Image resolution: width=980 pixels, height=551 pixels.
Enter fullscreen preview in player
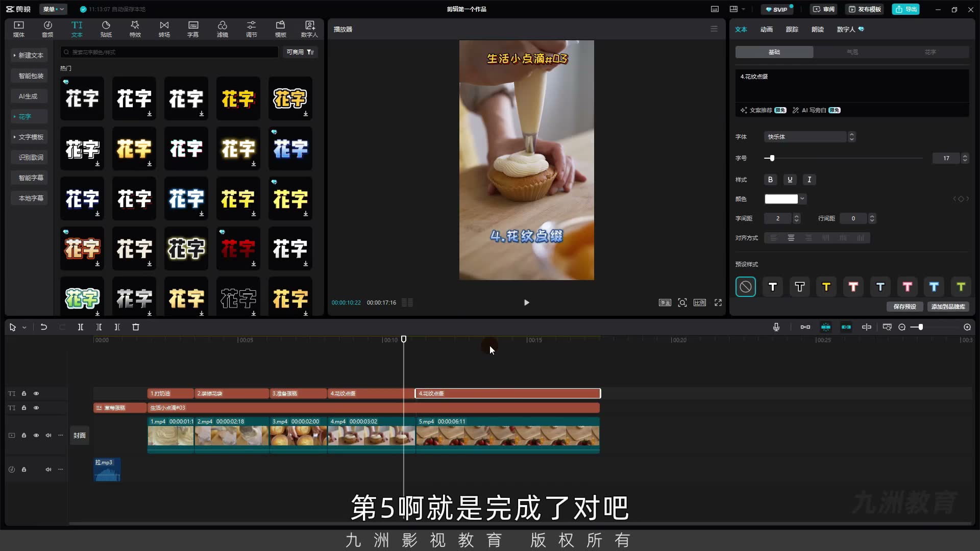pyautogui.click(x=718, y=303)
